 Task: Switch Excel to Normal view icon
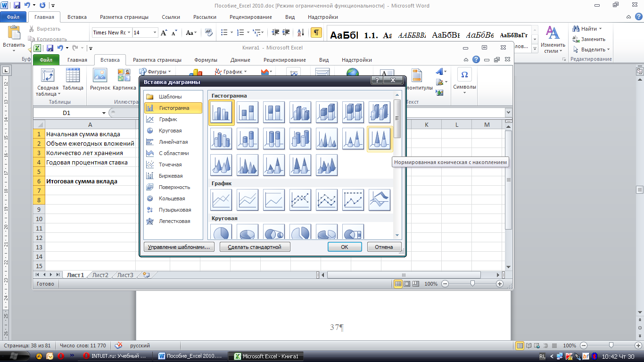[x=398, y=284]
